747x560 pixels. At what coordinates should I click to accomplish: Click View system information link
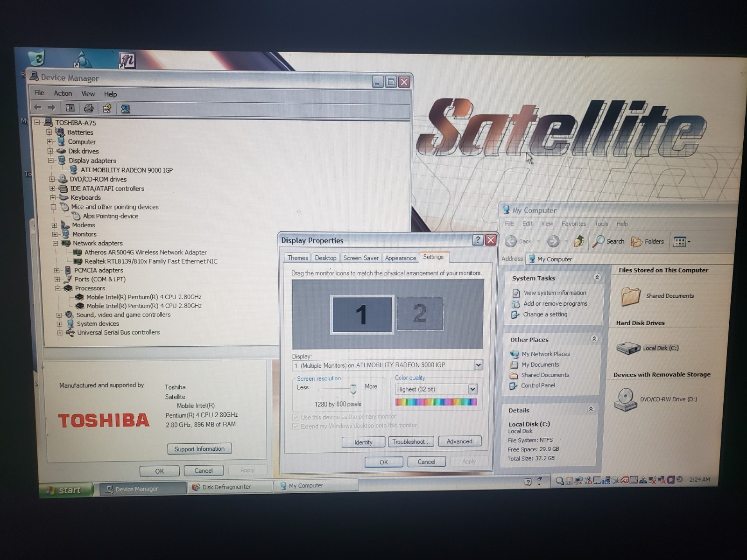click(x=555, y=293)
